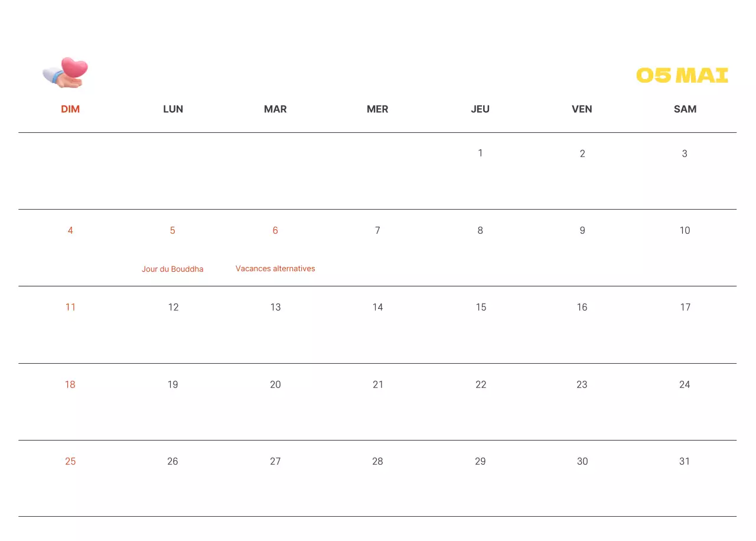Select the 05 MAI month title

pyautogui.click(x=682, y=76)
